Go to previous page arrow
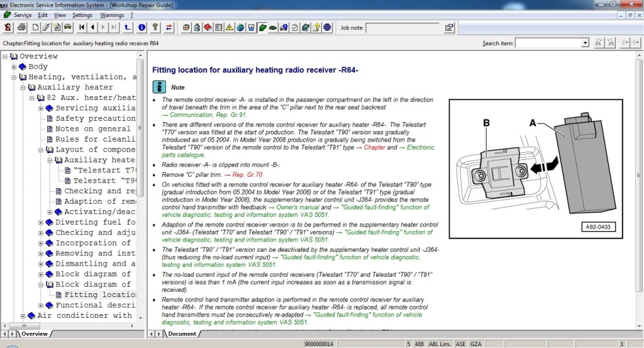This screenshot has height=348, width=644. pos(93,28)
